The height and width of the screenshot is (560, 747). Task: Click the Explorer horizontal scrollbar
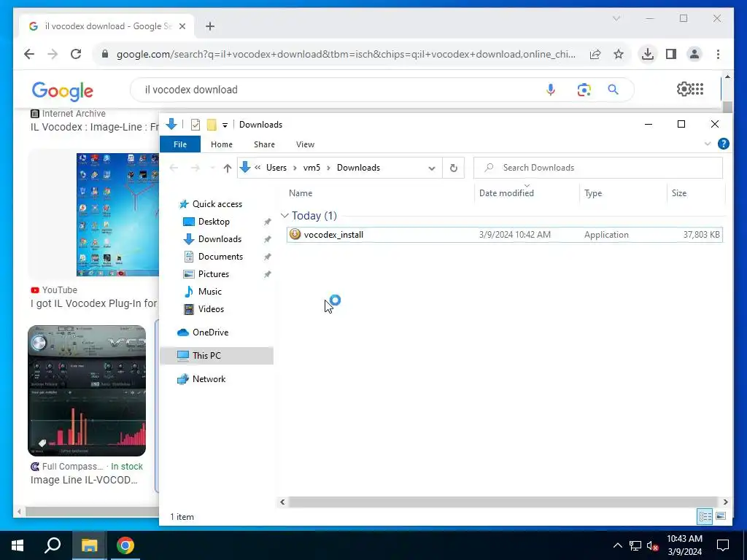503,502
